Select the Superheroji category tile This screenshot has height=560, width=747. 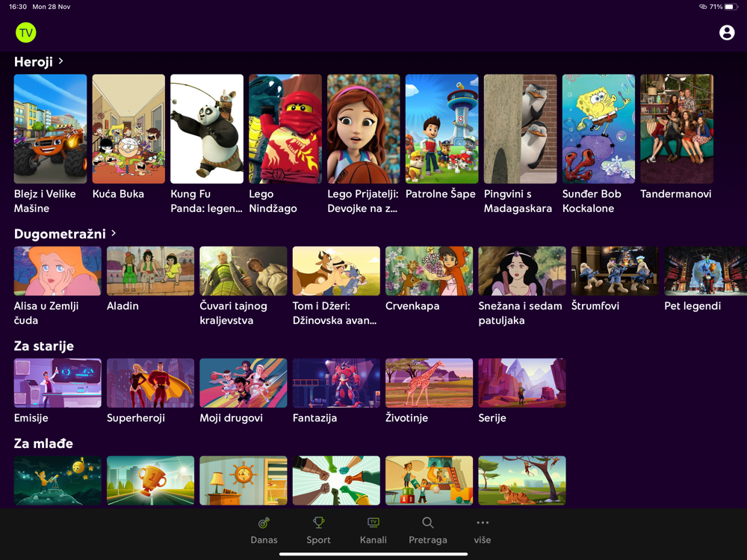pos(151,383)
